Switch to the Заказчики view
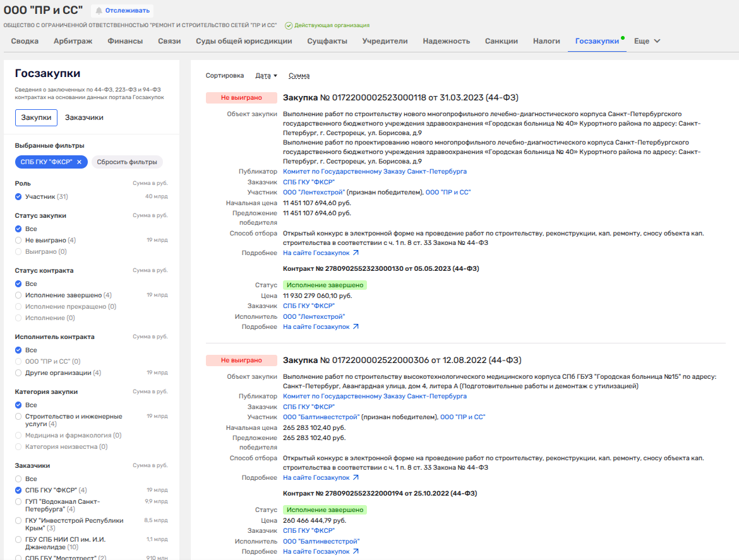 pyautogui.click(x=84, y=117)
